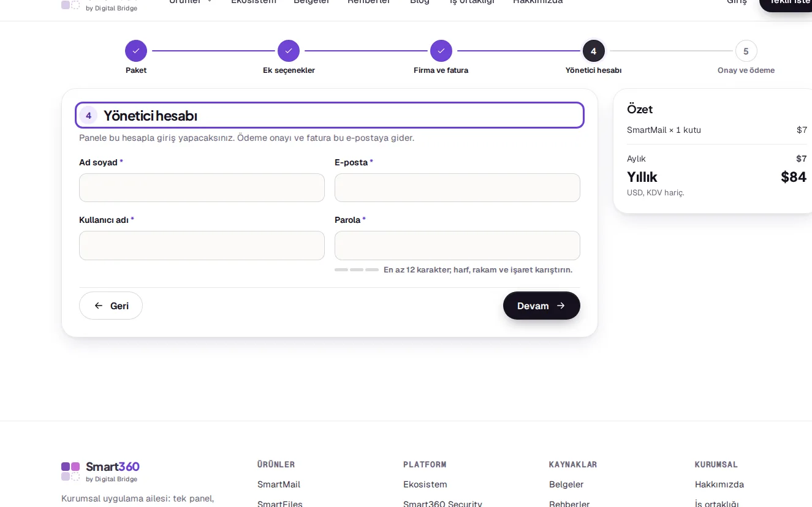Click the yearly total '$84' value
Screen dimensions: 812x507
[x=794, y=177]
